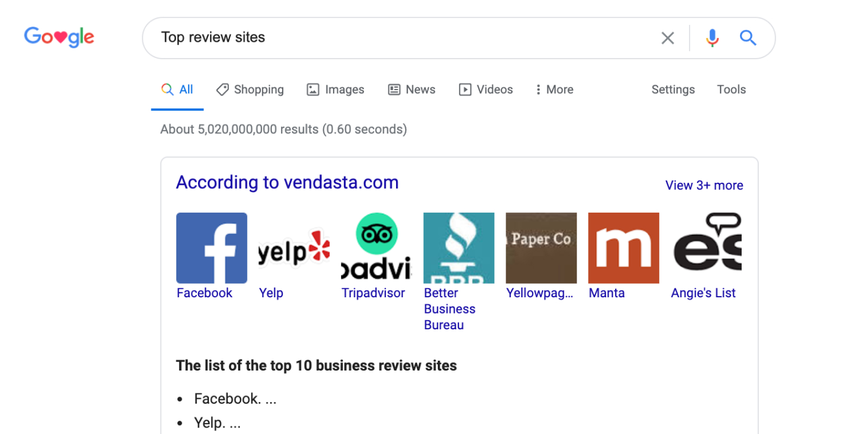868x434 pixels.
Task: Click inside the search input field
Action: click(x=380, y=37)
